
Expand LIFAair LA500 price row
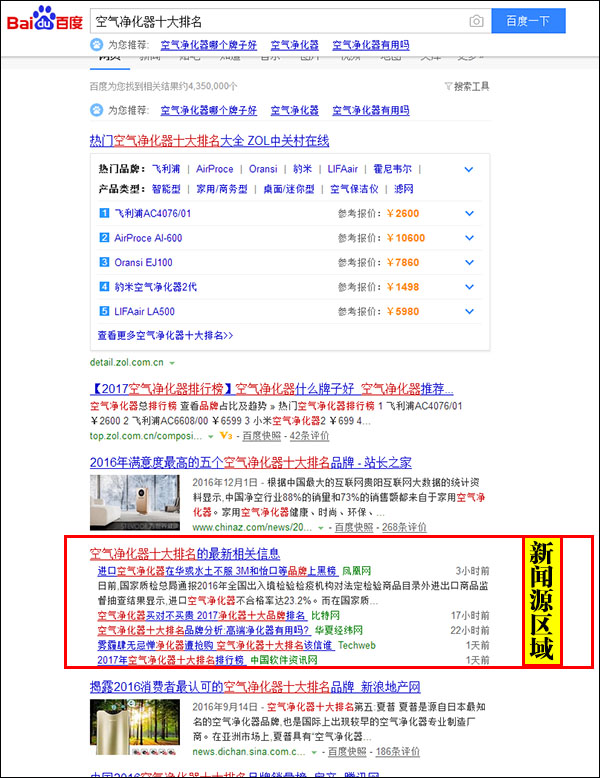[469, 311]
